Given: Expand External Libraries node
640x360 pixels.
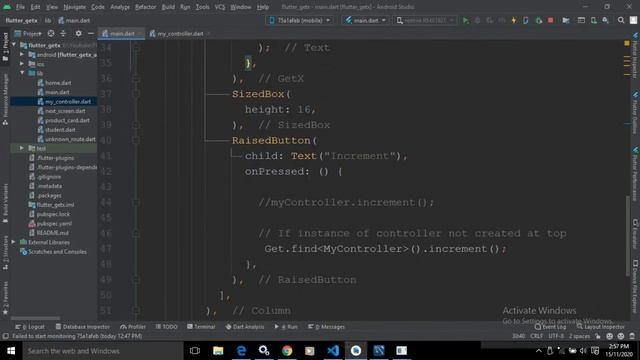Looking at the screenshot, I should (14, 242).
